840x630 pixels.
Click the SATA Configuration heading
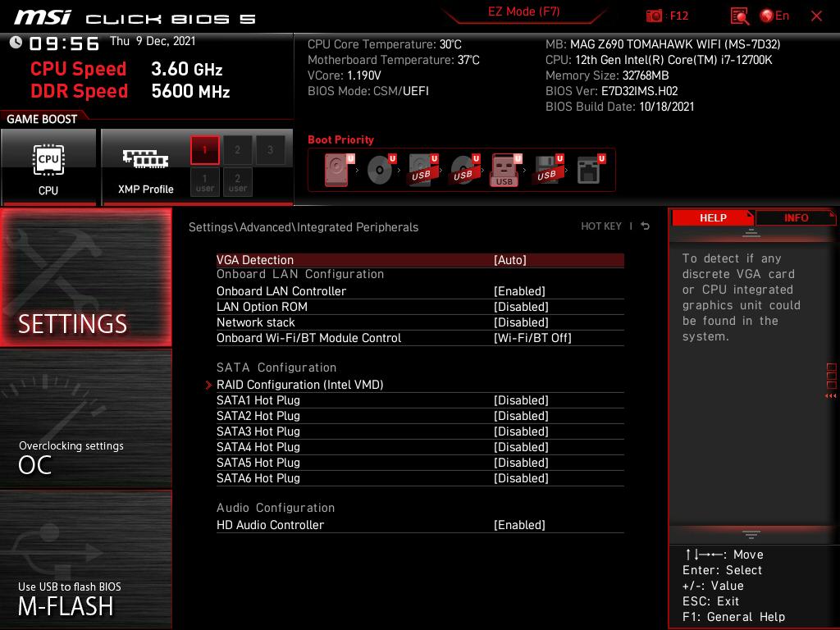pos(276,367)
